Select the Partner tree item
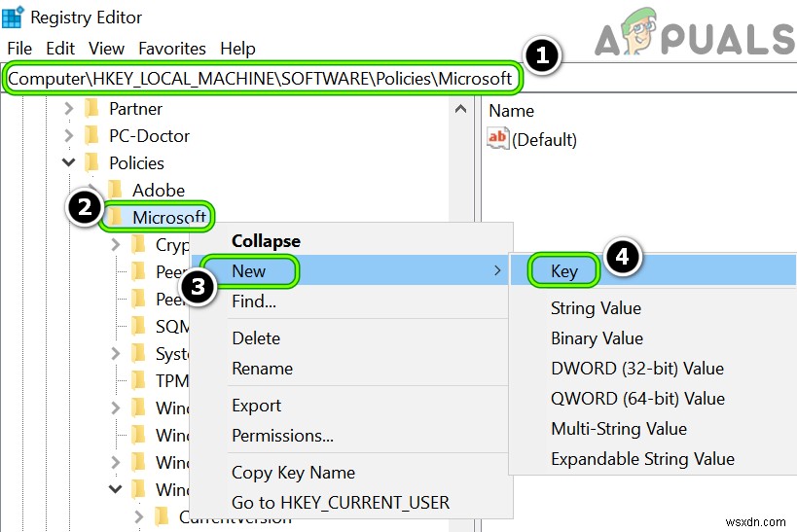Image resolution: width=797 pixels, height=532 pixels. [135, 109]
